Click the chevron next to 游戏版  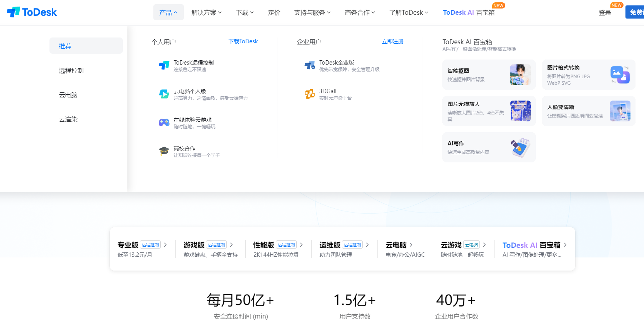[x=231, y=245]
